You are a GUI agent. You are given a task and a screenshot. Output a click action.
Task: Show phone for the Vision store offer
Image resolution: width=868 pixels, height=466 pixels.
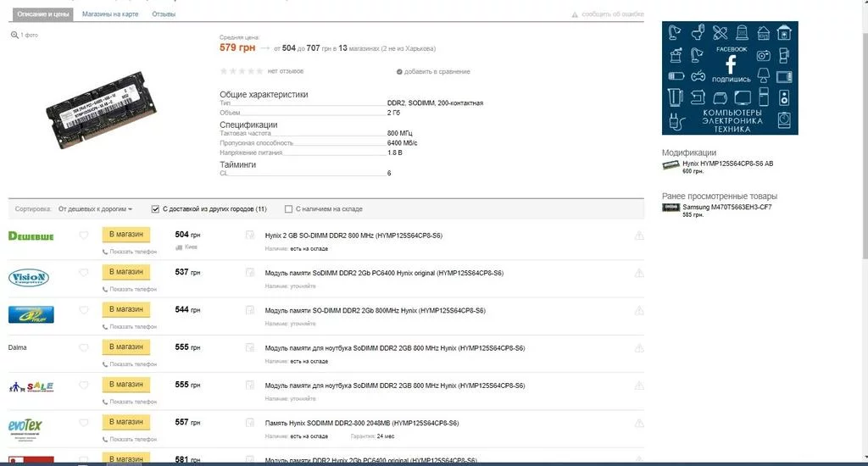pyautogui.click(x=130, y=290)
